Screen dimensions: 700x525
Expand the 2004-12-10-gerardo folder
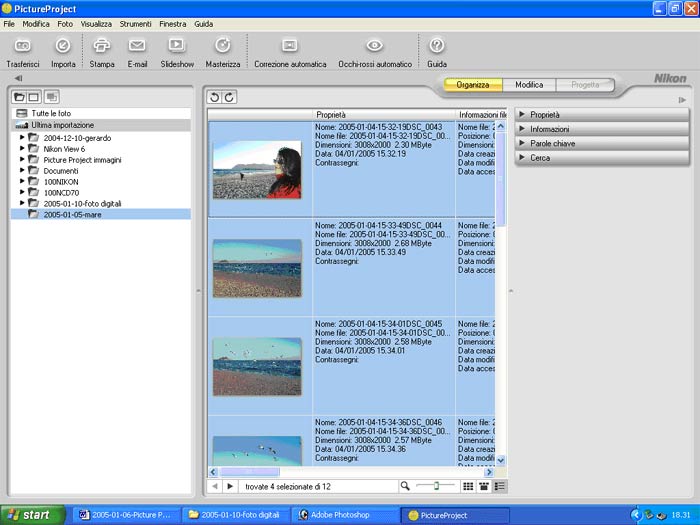(x=22, y=138)
